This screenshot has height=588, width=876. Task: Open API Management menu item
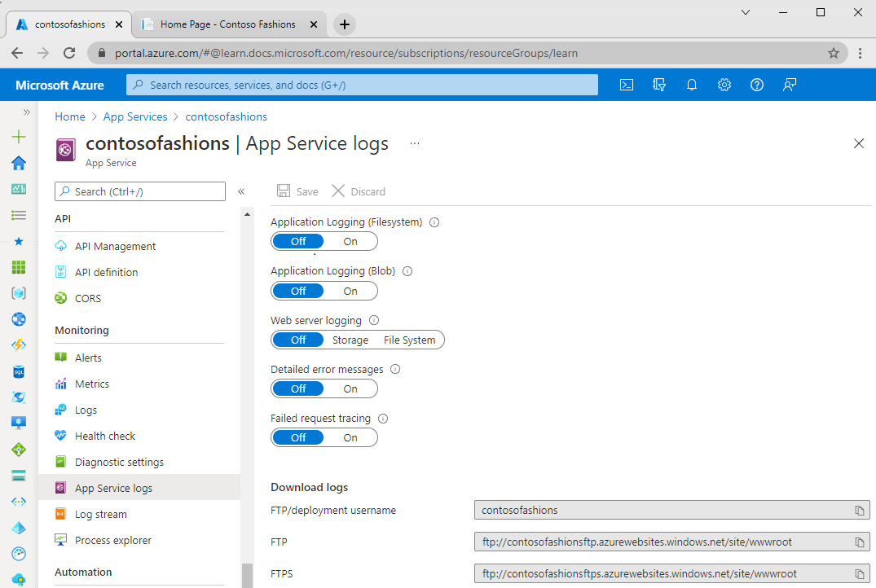115,246
